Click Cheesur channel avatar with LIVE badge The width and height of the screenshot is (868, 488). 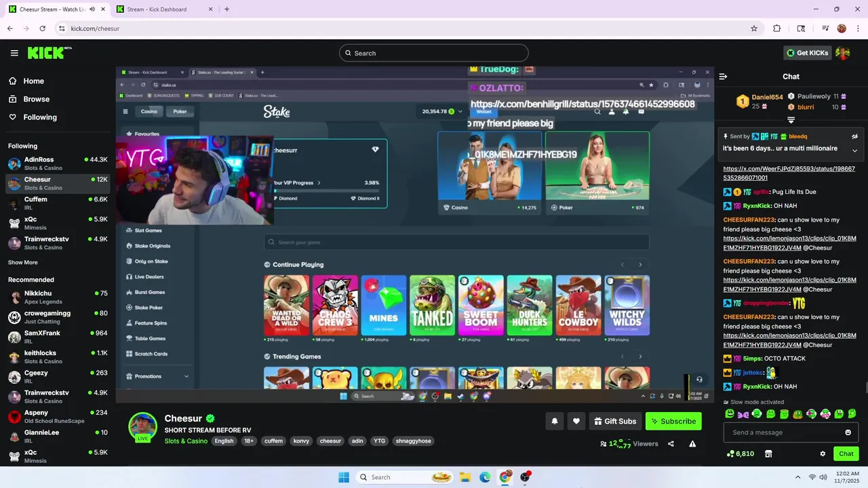pyautogui.click(x=143, y=427)
